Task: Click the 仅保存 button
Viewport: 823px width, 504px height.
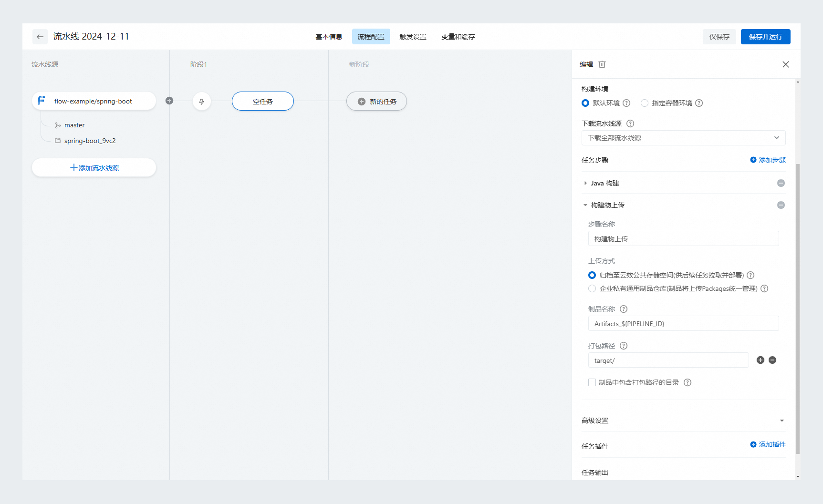Action: click(x=719, y=37)
